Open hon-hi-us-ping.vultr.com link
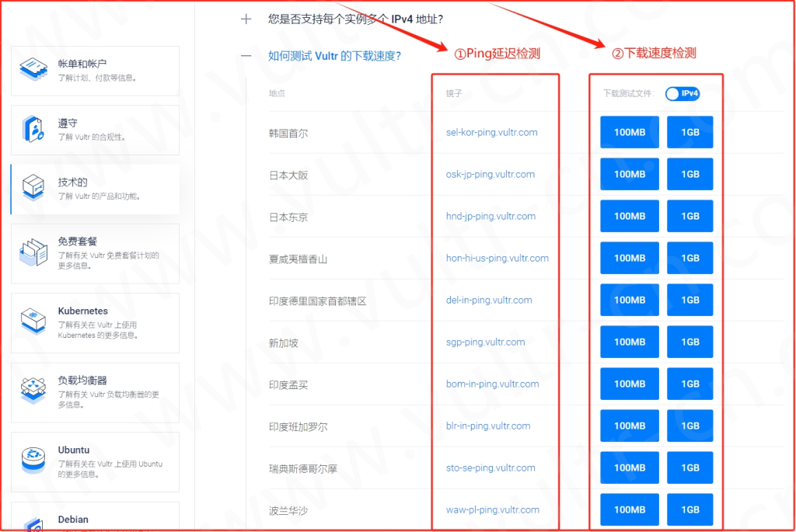This screenshot has height=532, width=796. 497,258
